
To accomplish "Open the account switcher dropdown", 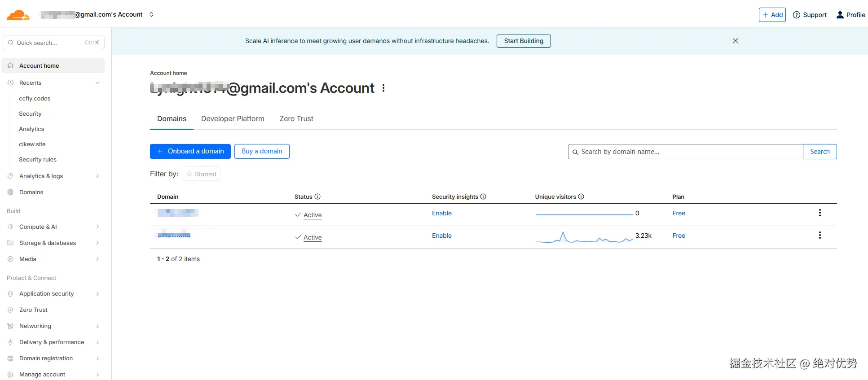I will point(151,14).
